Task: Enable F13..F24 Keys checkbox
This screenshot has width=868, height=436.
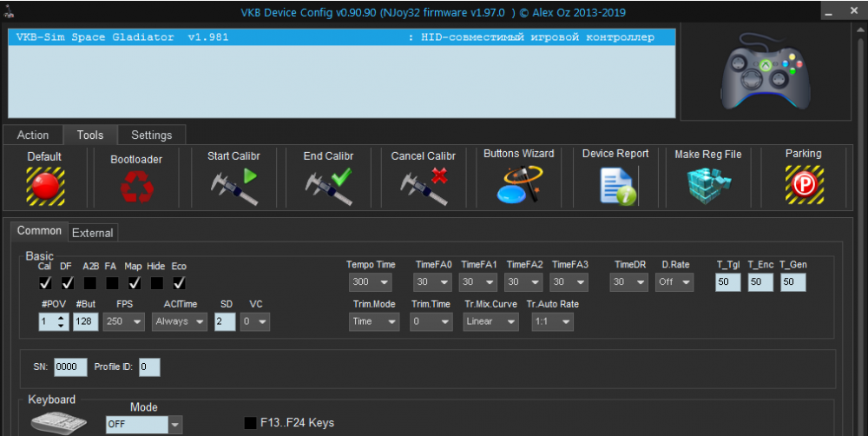Action: 250,423
